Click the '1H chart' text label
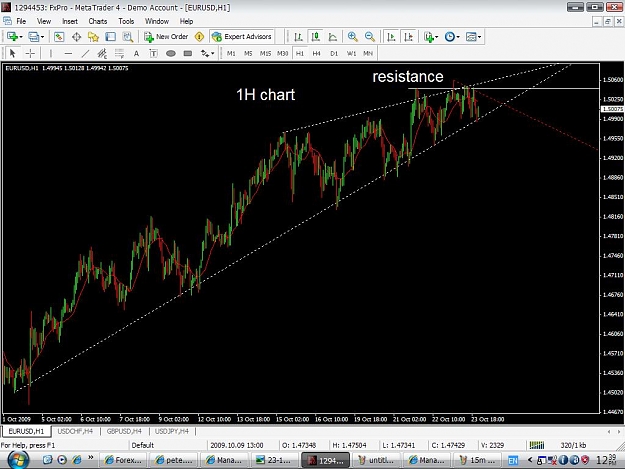The image size is (625, 469). click(265, 94)
